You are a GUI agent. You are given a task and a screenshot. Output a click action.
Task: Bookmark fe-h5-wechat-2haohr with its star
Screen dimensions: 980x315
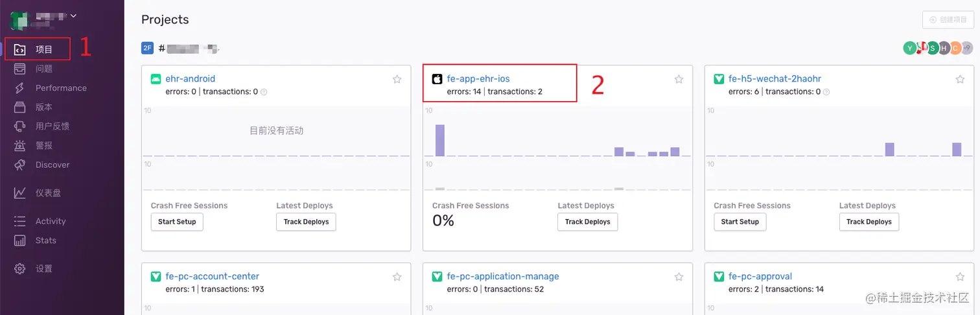960,79
